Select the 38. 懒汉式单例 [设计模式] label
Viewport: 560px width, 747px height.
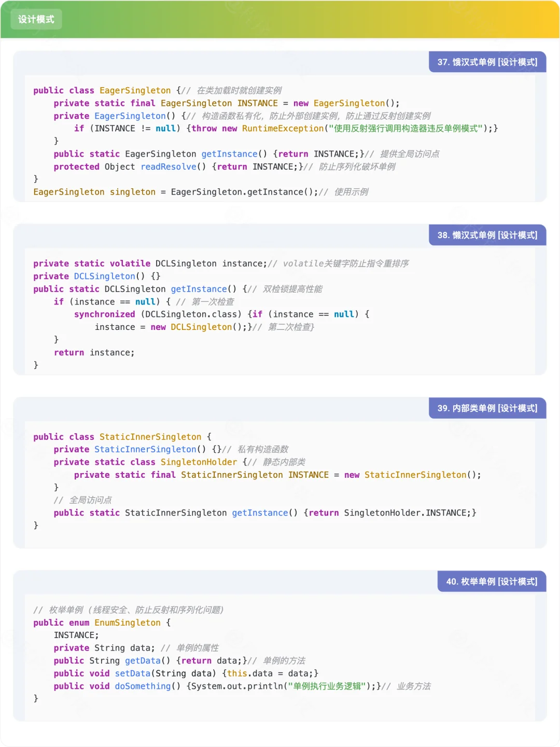click(x=487, y=235)
